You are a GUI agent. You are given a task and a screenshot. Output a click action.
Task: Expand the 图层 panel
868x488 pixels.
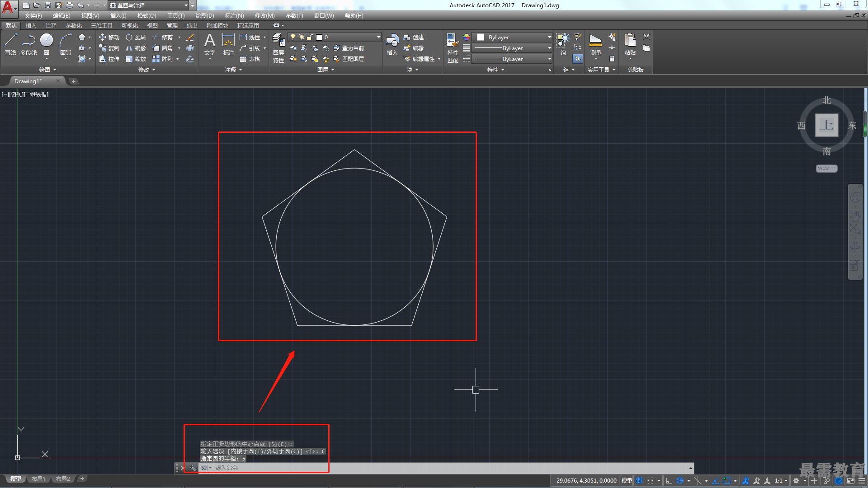coord(325,70)
